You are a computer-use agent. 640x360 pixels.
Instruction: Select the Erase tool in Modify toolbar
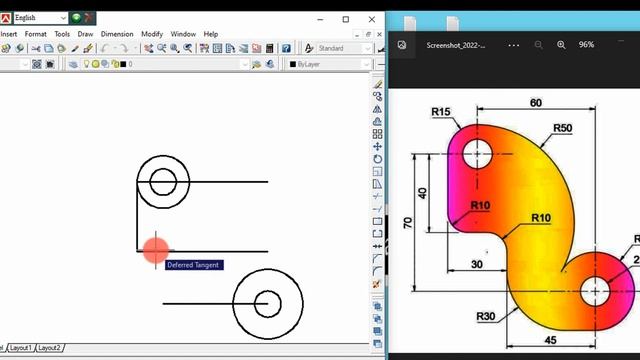[x=378, y=84]
